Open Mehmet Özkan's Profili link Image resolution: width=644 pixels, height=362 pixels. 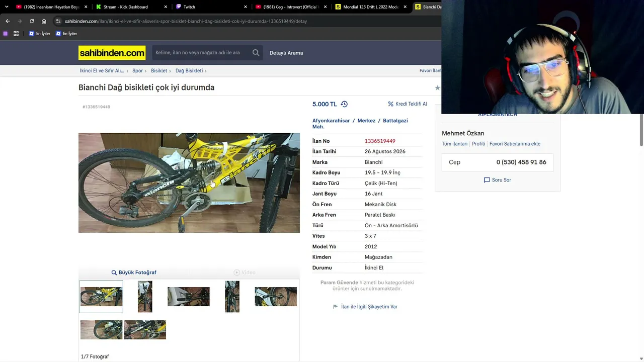[478, 144]
